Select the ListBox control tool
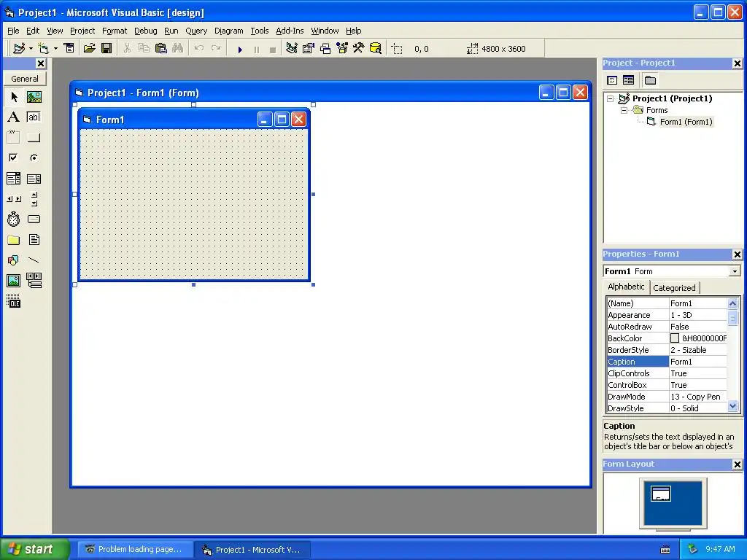747x560 pixels. pos(34,179)
